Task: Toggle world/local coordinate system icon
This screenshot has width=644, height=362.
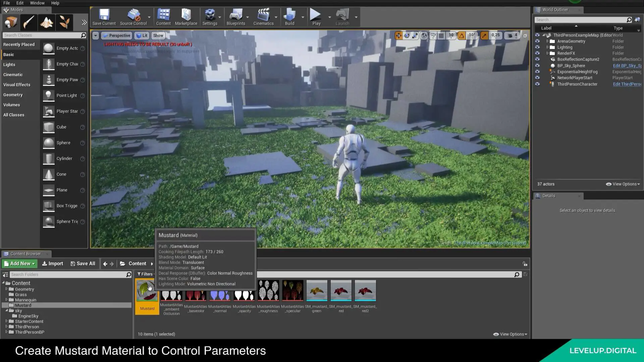Action: [424, 36]
